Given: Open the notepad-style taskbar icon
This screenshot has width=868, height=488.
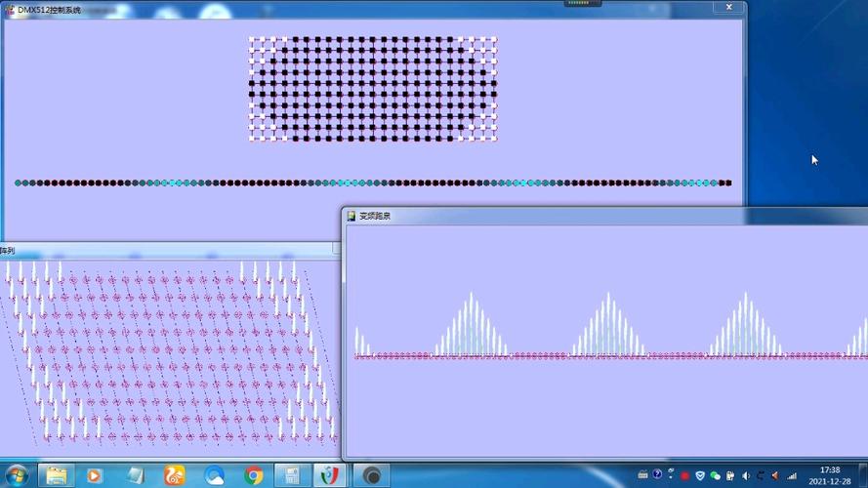Looking at the screenshot, I should pyautogui.click(x=135, y=475).
